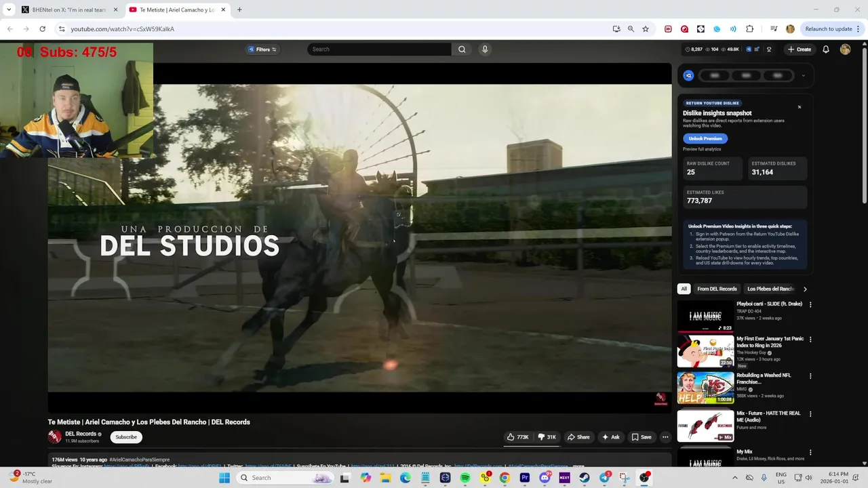
Task: Open the three-dot more actions menu under the video
Action: tap(665, 437)
